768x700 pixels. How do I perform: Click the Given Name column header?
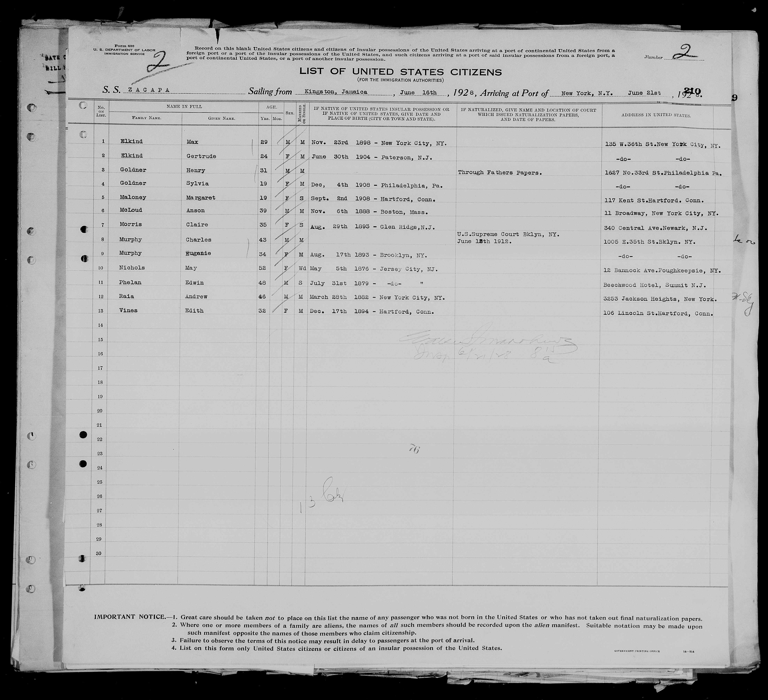(221, 119)
